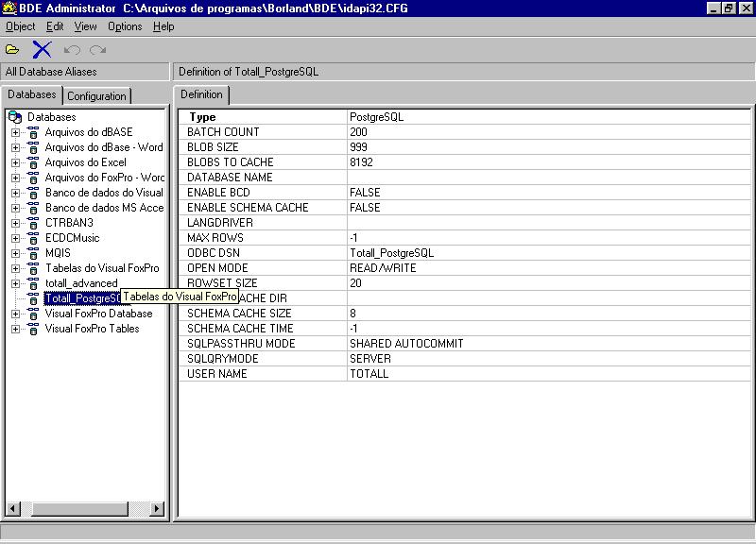The width and height of the screenshot is (756, 544).
Task: Click the alias icon next to ECDCMusic
Action: tap(33, 238)
